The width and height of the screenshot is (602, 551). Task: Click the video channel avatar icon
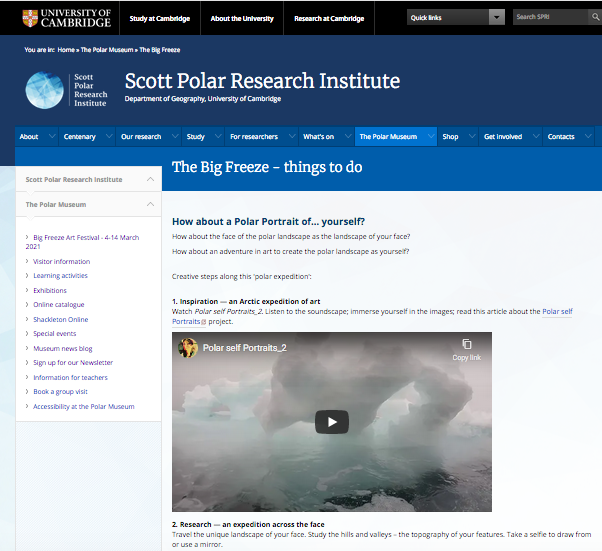pyautogui.click(x=188, y=348)
